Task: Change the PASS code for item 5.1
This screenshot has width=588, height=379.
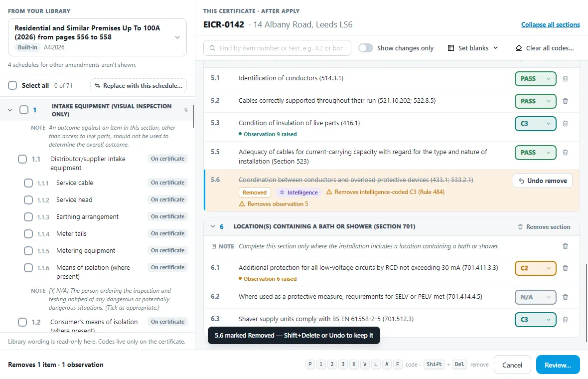Action: [x=536, y=79]
